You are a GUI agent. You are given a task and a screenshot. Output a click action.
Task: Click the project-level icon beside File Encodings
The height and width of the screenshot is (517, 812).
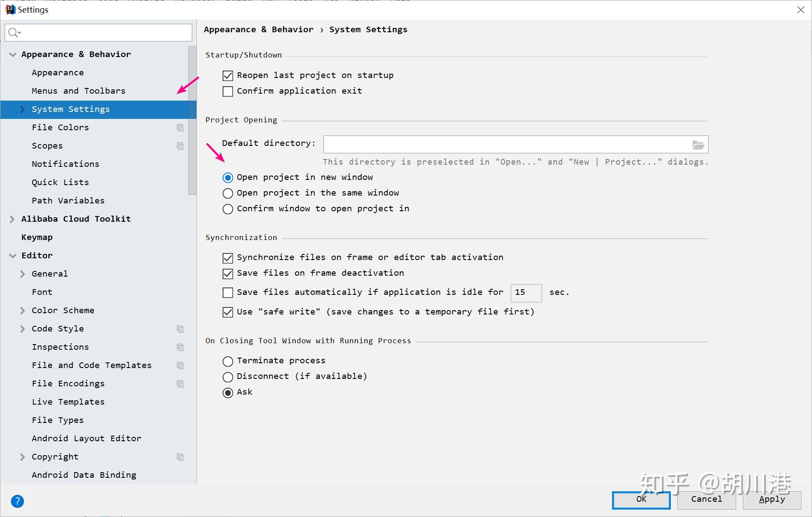(180, 384)
